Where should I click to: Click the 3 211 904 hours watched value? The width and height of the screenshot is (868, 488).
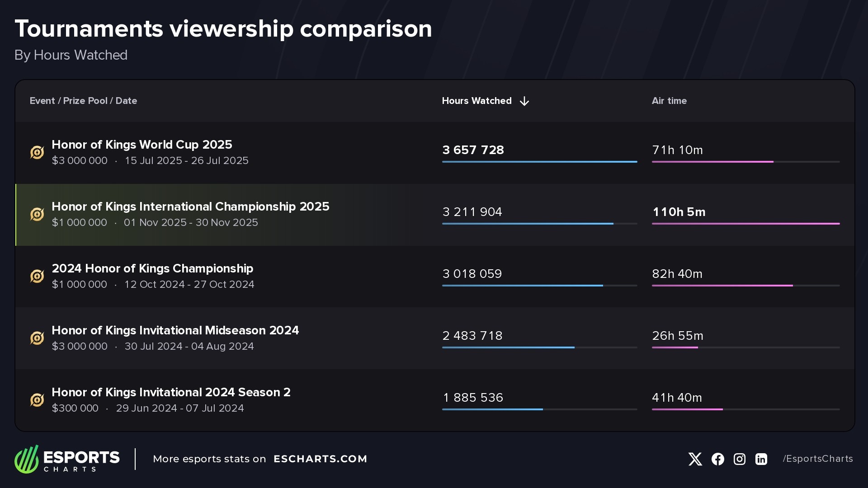pos(472,212)
